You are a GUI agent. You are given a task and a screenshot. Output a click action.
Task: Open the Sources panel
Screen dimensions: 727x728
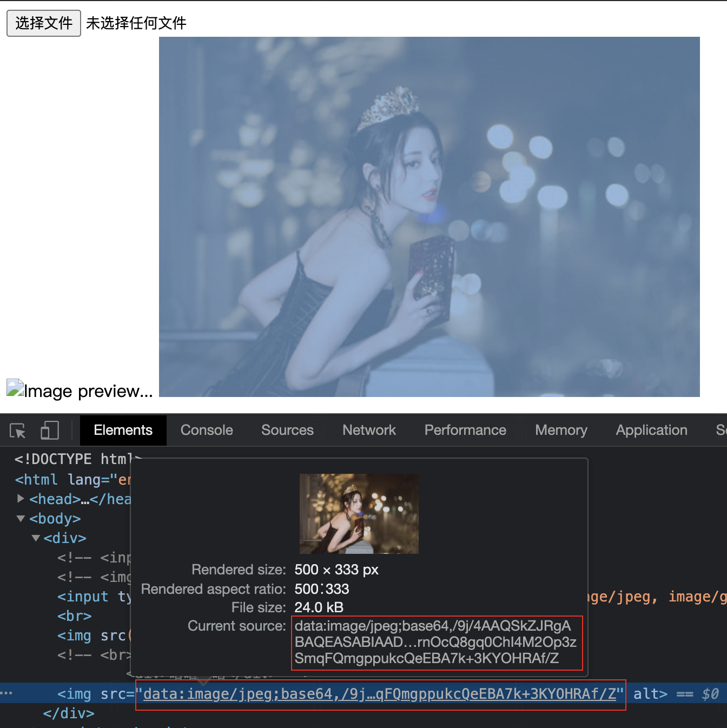[287, 430]
